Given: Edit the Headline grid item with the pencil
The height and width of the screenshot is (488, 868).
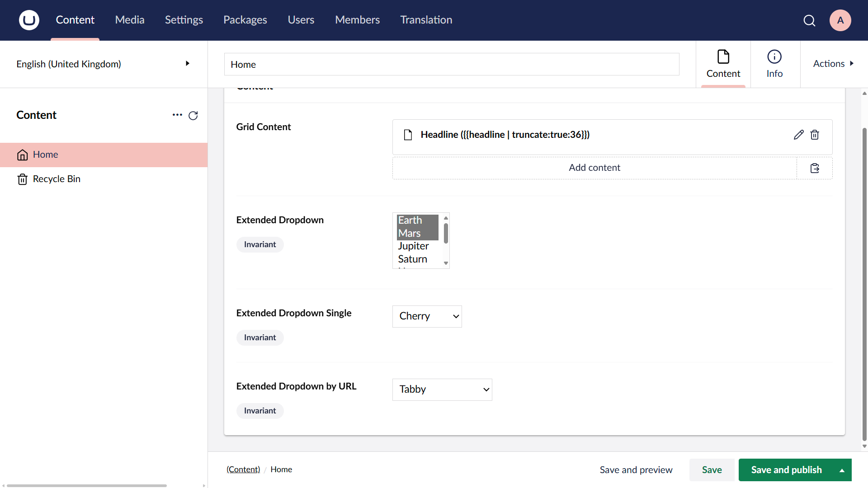Looking at the screenshot, I should point(798,135).
